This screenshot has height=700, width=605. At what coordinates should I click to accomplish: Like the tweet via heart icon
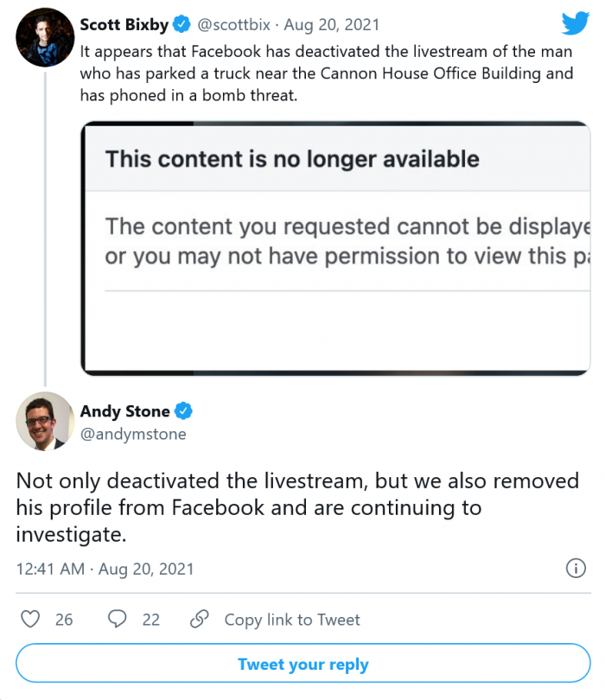(x=30, y=619)
